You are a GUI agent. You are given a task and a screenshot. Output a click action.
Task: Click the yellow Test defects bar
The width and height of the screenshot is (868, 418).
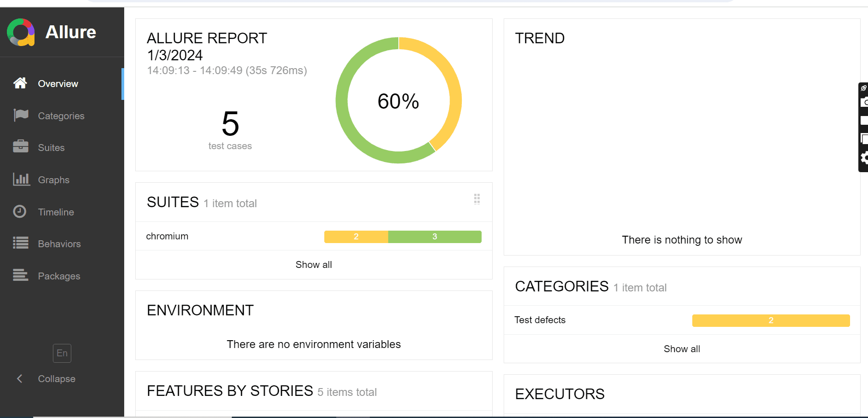tap(771, 320)
